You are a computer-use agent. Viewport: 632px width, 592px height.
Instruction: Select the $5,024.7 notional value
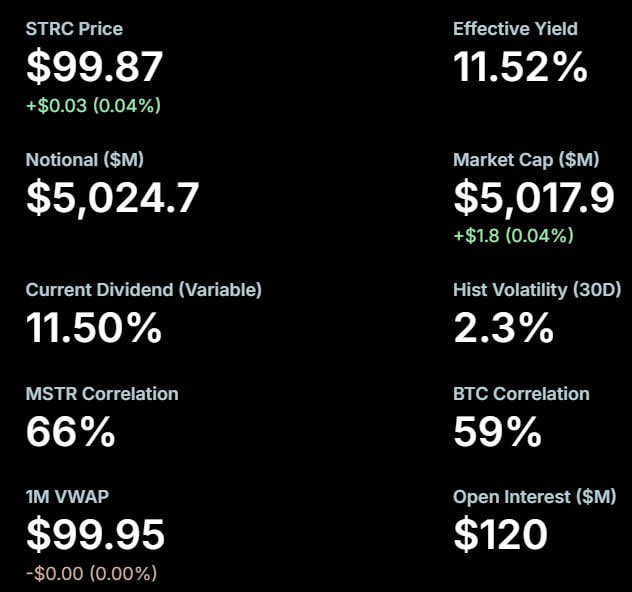112,198
